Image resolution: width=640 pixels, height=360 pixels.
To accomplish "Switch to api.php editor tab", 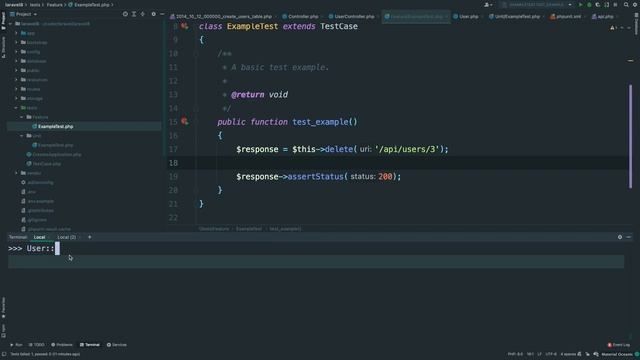I will click(603, 17).
